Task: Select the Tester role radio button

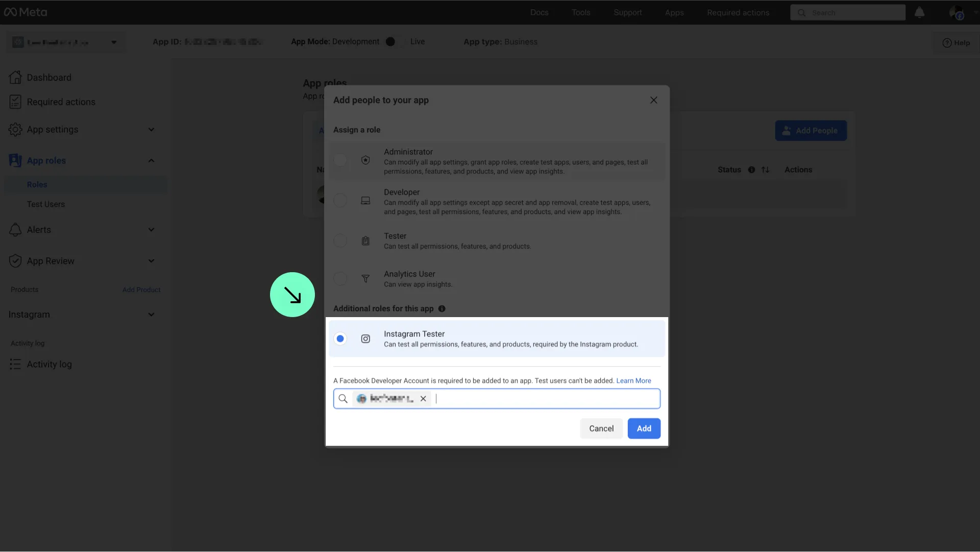Action: (340, 241)
